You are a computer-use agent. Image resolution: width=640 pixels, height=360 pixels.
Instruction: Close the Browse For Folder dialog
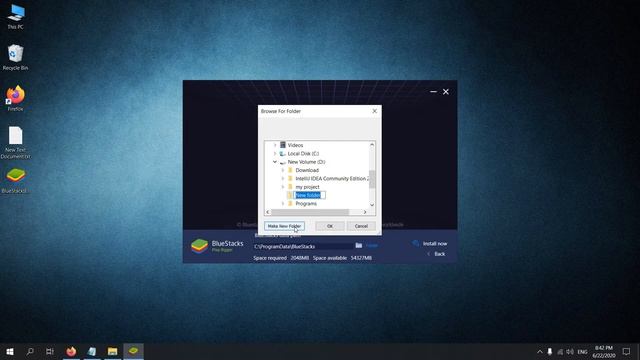pos(375,111)
